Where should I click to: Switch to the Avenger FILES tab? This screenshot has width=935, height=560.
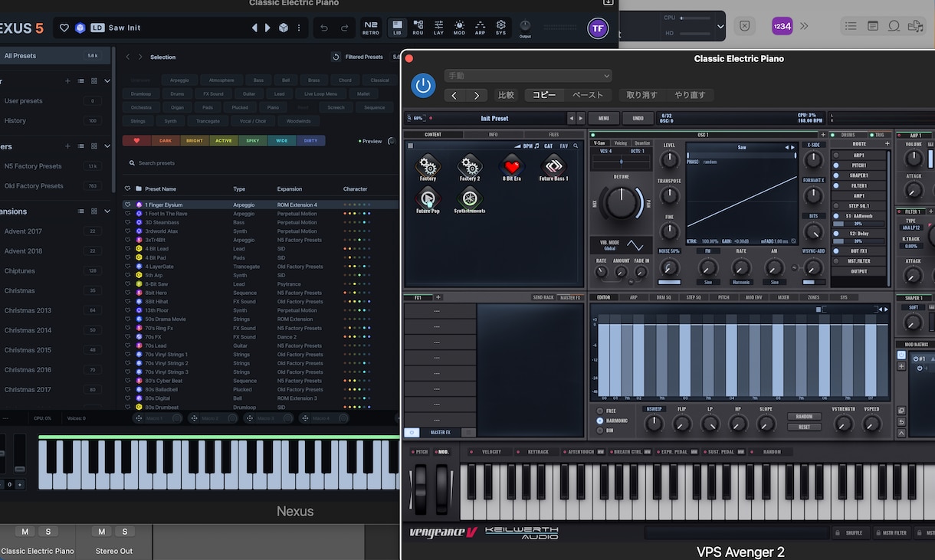click(553, 135)
